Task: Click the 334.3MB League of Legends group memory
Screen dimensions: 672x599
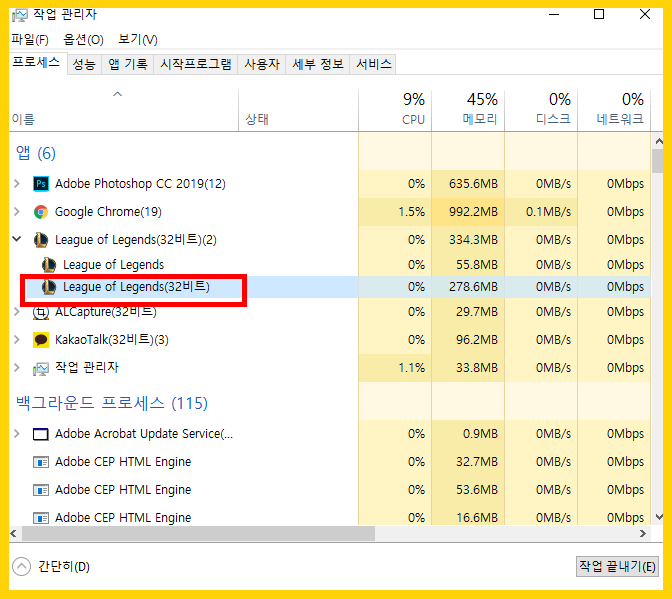Action: point(473,240)
